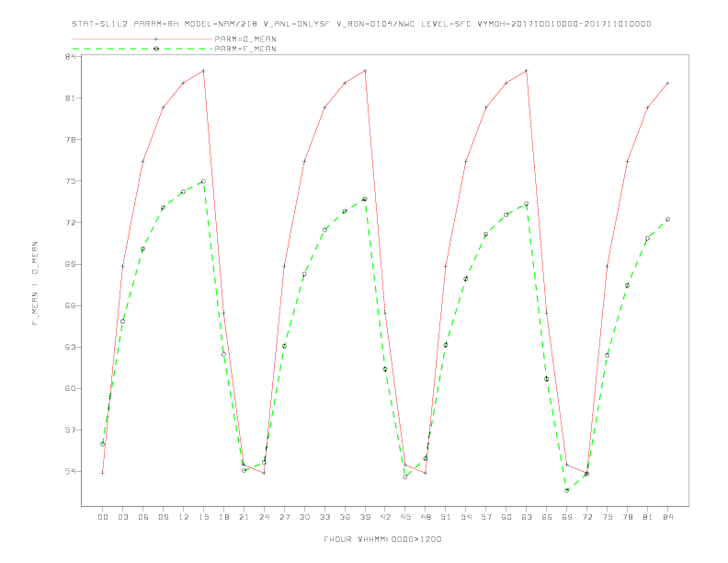
Task: Click the x-axis tick label 48
Action: click(426, 517)
